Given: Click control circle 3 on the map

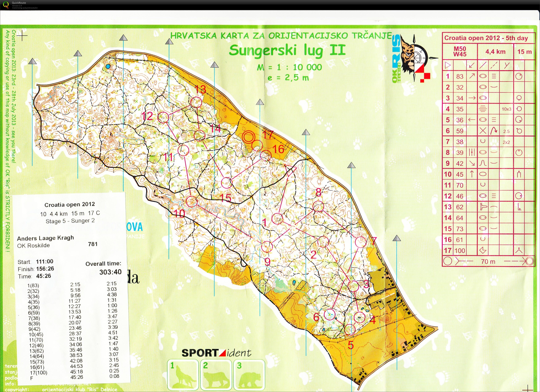Looking at the screenshot, I should tap(353, 286).
